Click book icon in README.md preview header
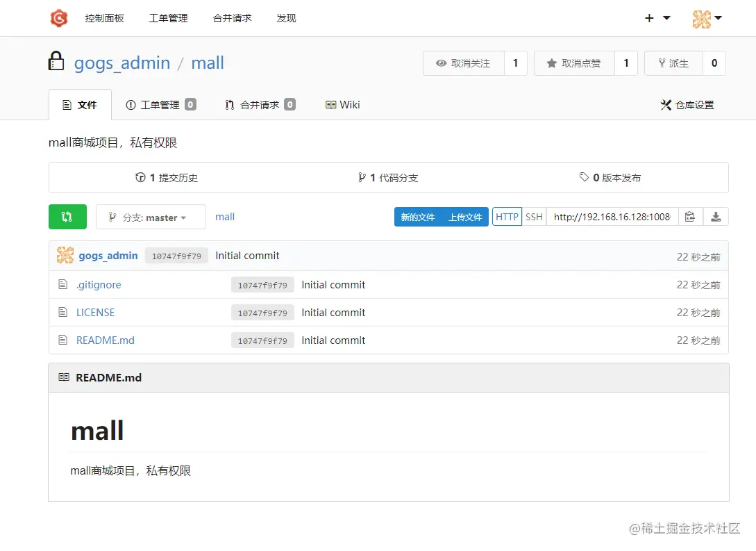Image resolution: width=756 pixels, height=551 pixels. pyautogui.click(x=64, y=377)
